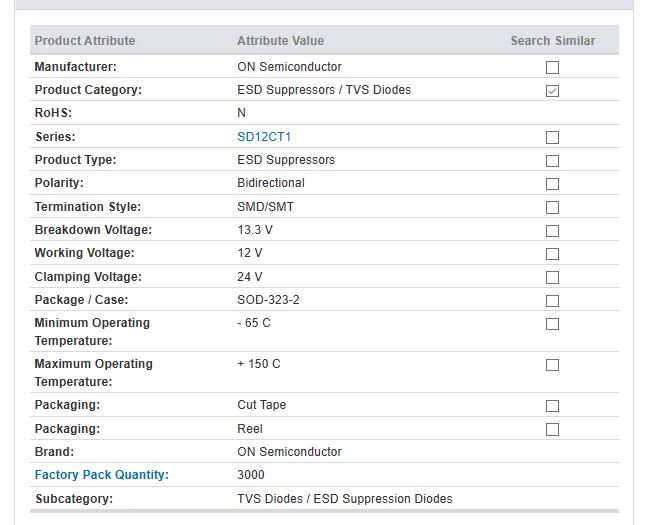Enable the Product Type checkbox
Image resolution: width=661 pixels, height=525 pixels.
click(552, 161)
